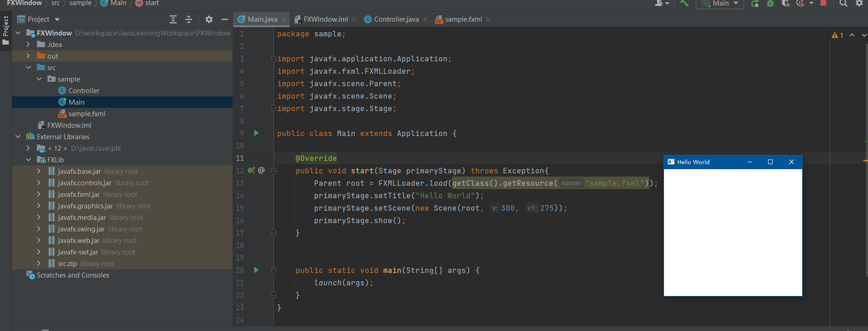The width and height of the screenshot is (868, 331).
Task: Click the "sample.fxml" string in line 13
Action: click(615, 183)
